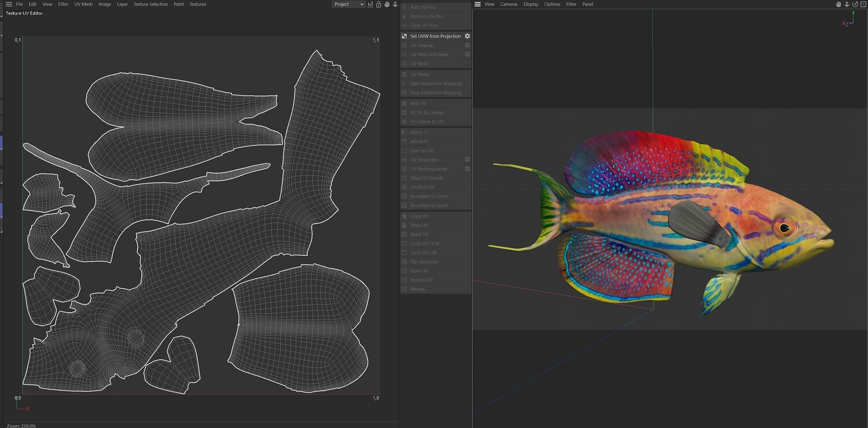This screenshot has height=428, width=868.
Task: Click the UV Weld icon
Action: tap(404, 64)
